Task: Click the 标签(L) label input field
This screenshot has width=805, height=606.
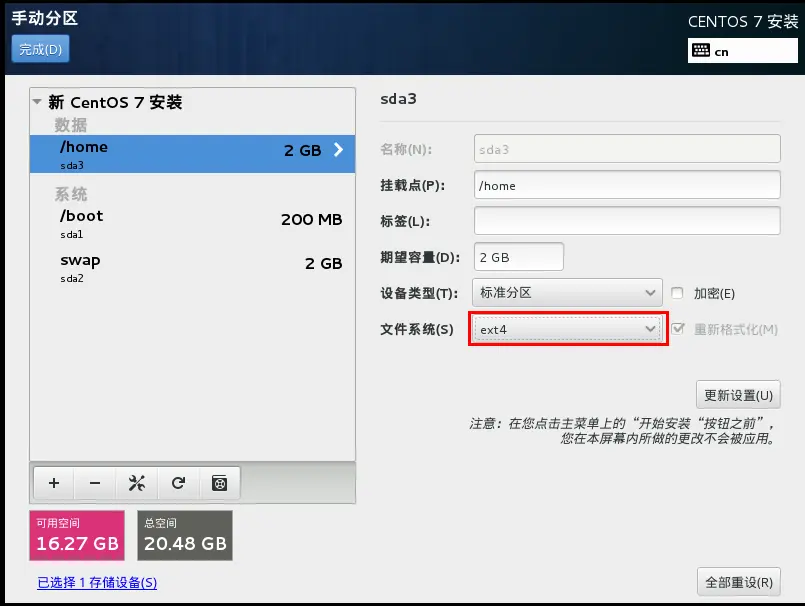Action: tap(627, 221)
